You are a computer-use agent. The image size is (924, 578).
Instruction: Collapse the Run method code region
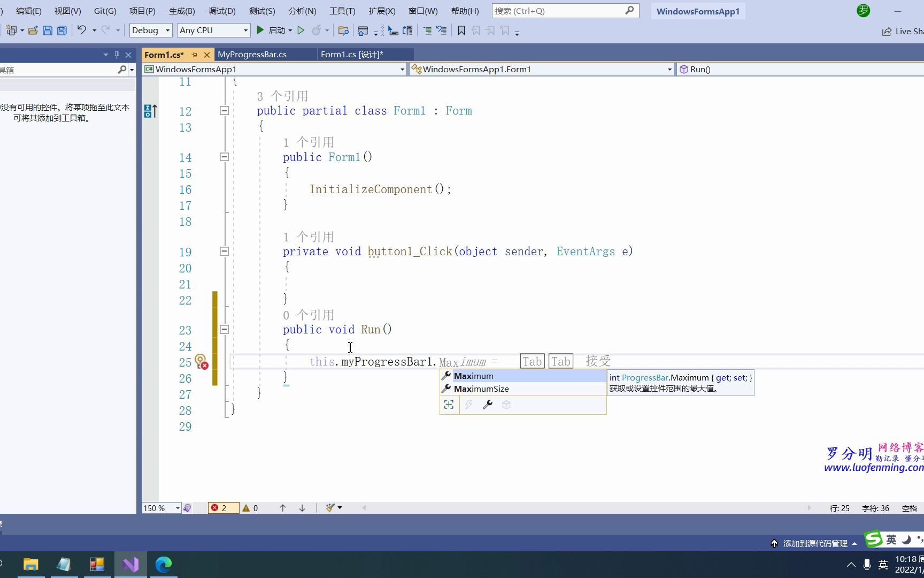[224, 330]
